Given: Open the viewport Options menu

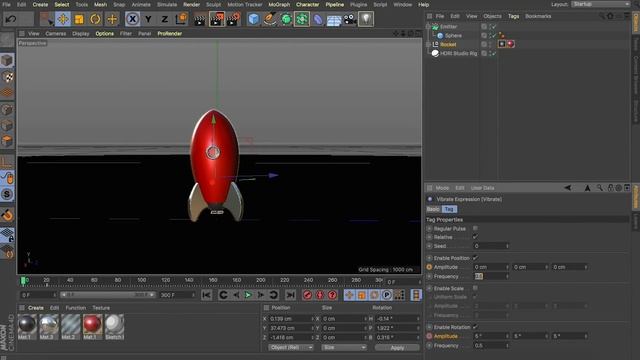Looking at the screenshot, I should click(104, 33).
